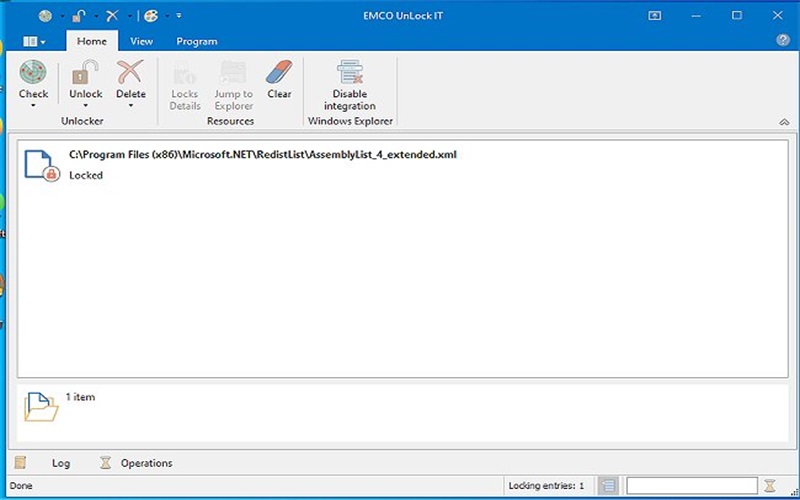Expand the Delete dropdown arrow
The height and width of the screenshot is (500, 800).
(x=131, y=106)
